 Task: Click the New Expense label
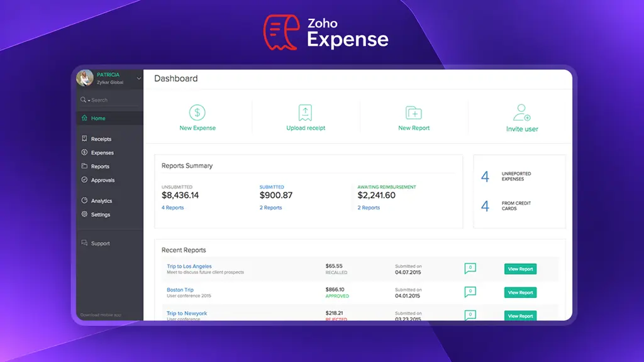pyautogui.click(x=197, y=128)
